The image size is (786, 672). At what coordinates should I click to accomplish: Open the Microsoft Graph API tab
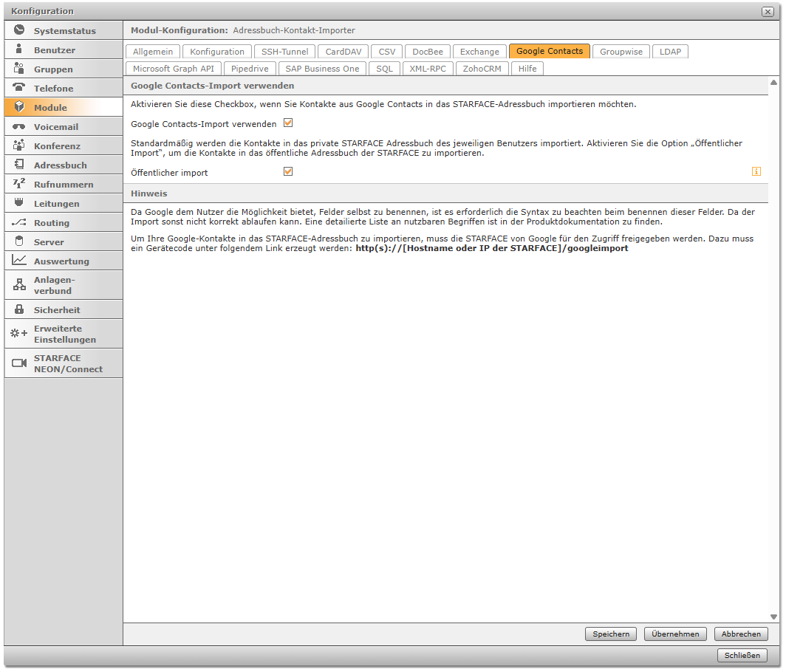click(173, 69)
